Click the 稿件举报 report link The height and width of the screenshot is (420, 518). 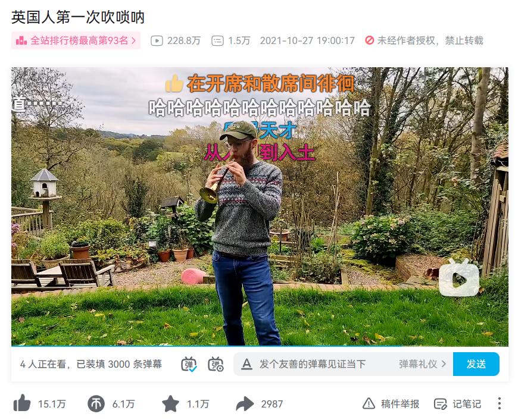(x=391, y=403)
